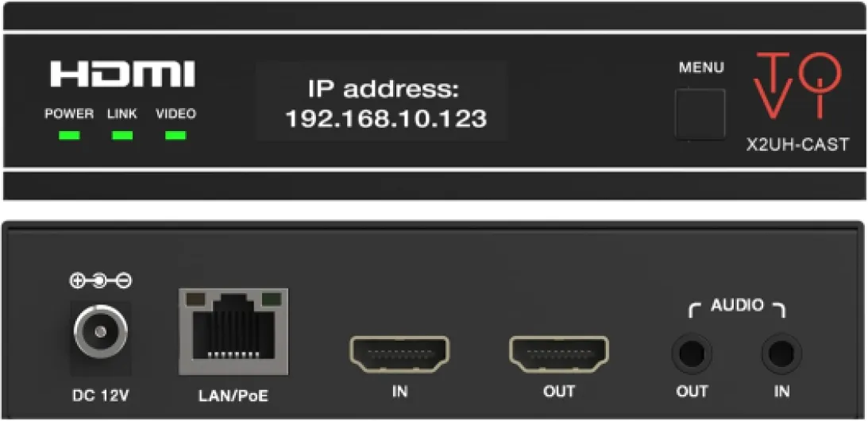
Task: Click the MENU button on front panel
Action: [700, 114]
